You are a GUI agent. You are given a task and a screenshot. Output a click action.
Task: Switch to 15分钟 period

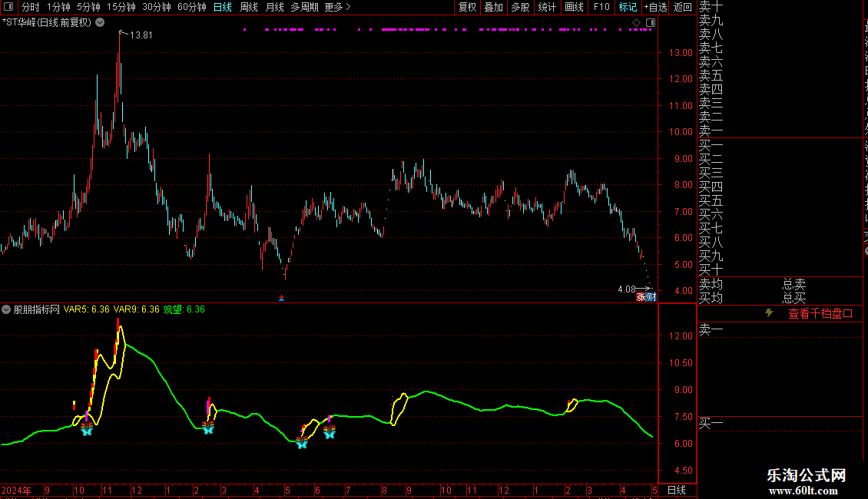pyautogui.click(x=121, y=7)
